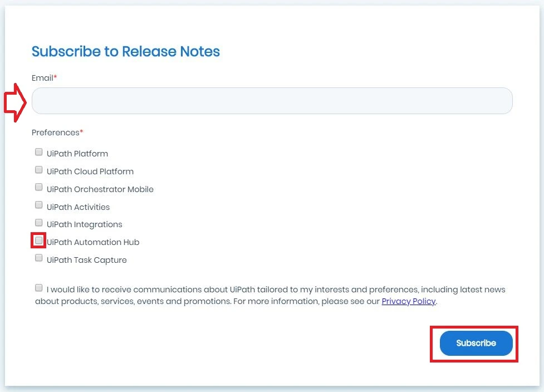Viewport: 544px width, 392px height.
Task: Click the 'UiPath Activities' label text
Action: tap(78, 207)
